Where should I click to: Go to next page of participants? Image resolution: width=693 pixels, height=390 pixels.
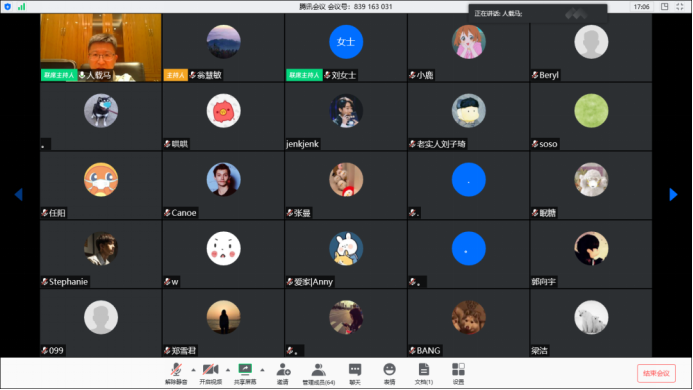click(673, 194)
